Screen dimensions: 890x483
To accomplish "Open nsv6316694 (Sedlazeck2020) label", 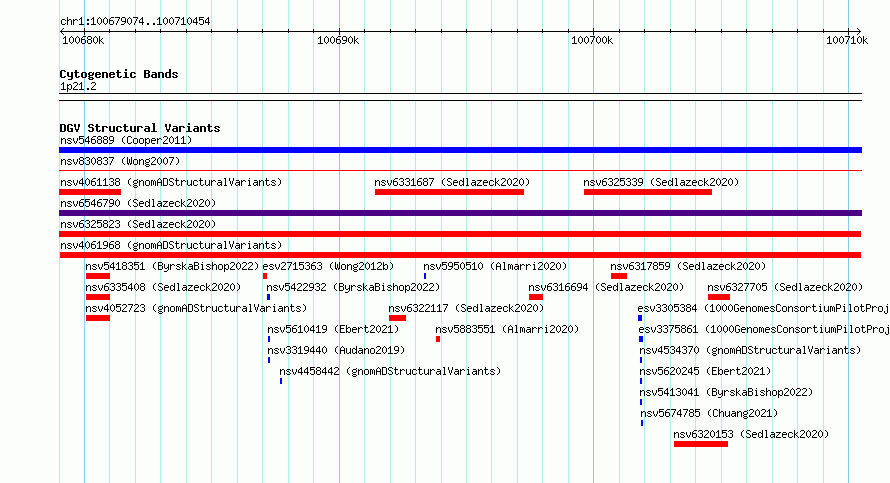I will [606, 287].
